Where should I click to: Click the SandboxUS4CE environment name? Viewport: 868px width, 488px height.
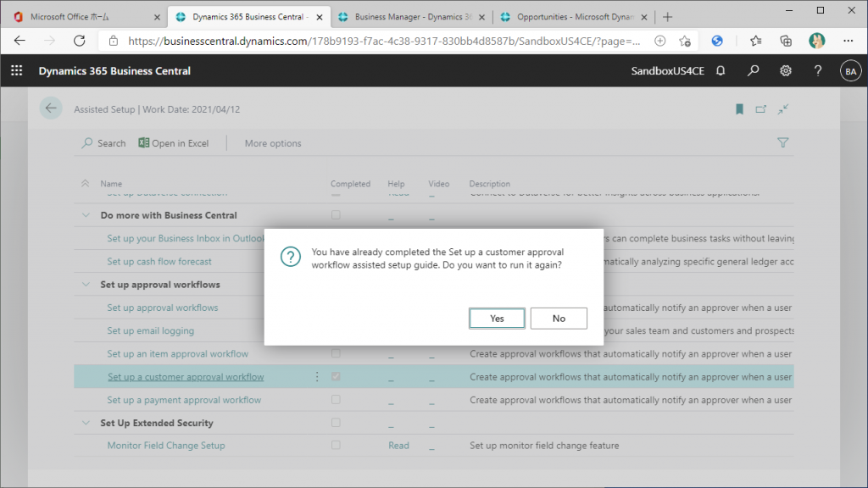668,71
